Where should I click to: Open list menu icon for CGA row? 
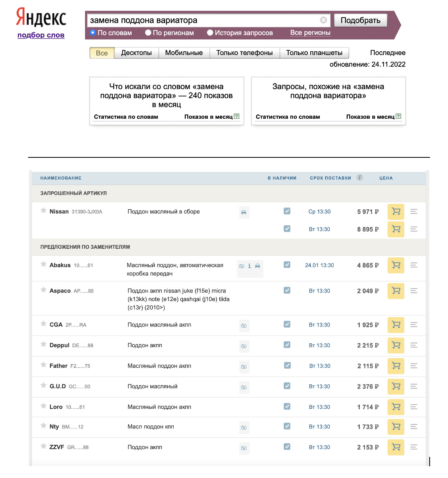[x=414, y=325]
